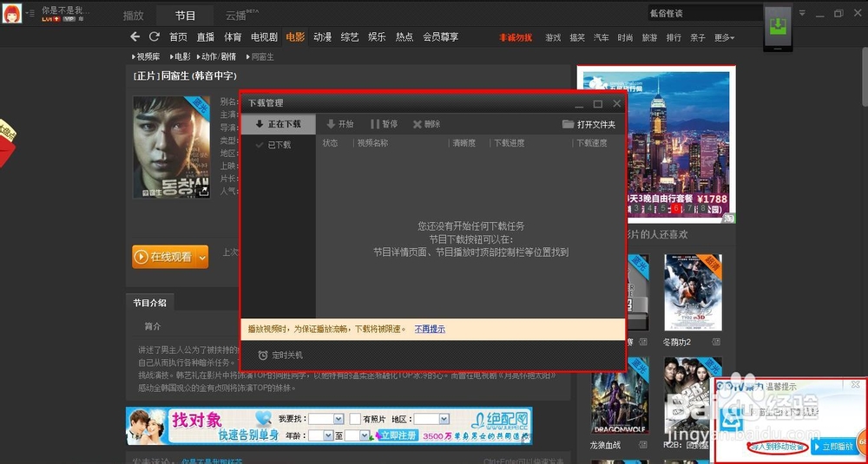Open the 搞笑 category link
Image resolution: width=868 pixels, height=464 pixels.
(577, 37)
